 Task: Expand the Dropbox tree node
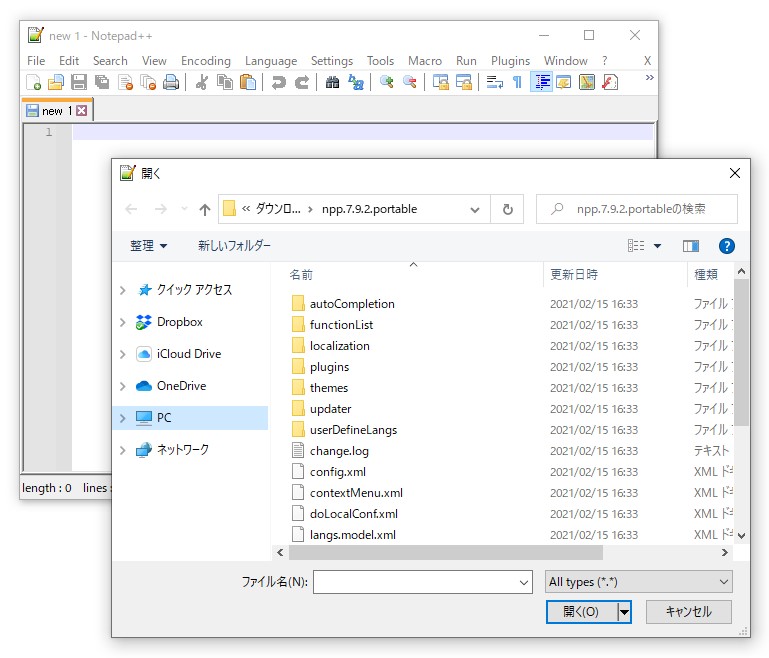point(123,322)
